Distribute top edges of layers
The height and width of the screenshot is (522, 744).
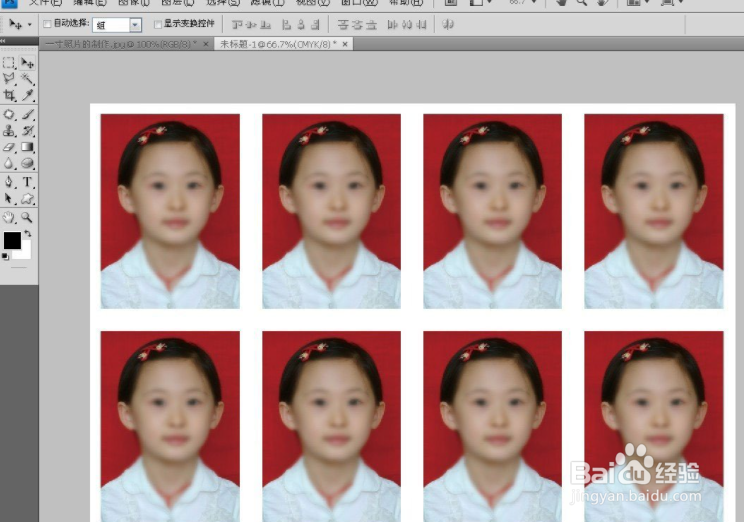pos(343,24)
